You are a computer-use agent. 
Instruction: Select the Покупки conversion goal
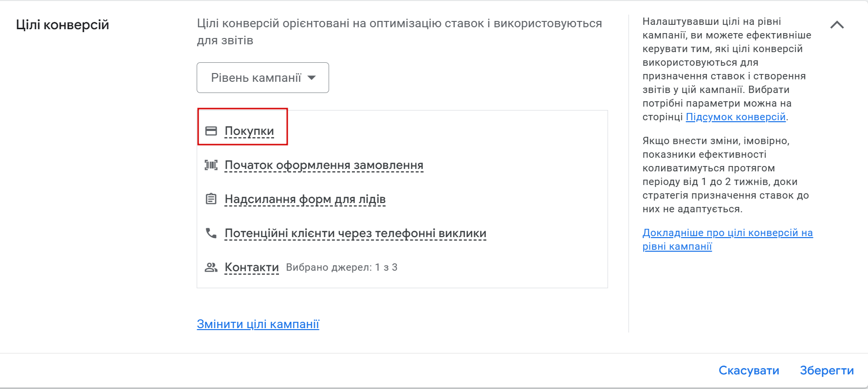(x=249, y=131)
